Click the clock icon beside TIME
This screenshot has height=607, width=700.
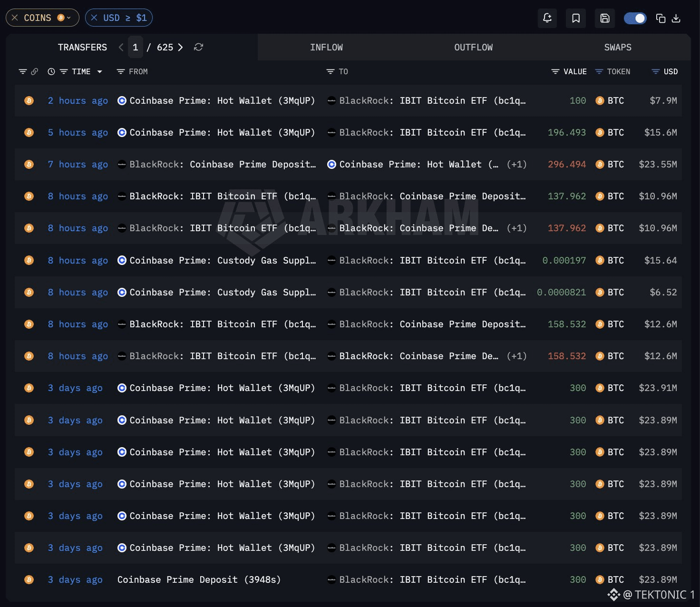click(x=51, y=71)
